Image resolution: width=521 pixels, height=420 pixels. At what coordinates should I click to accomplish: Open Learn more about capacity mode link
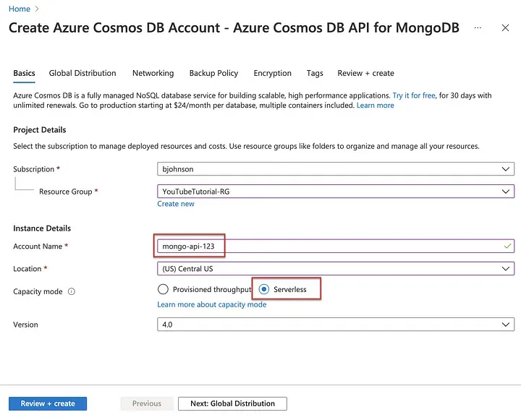point(211,304)
